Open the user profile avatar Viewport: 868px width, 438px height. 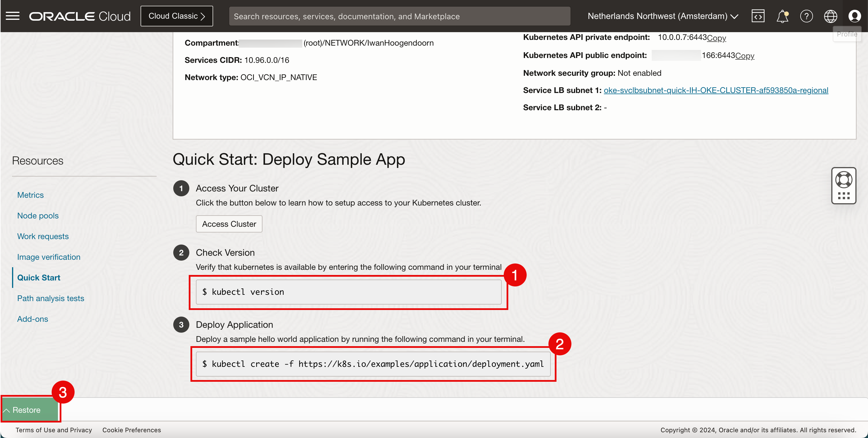[854, 16]
